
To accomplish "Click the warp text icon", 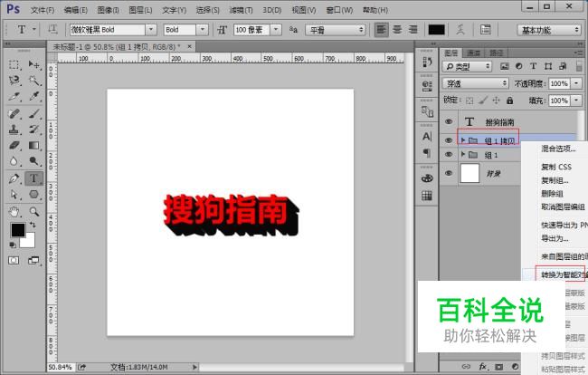I will [x=460, y=29].
